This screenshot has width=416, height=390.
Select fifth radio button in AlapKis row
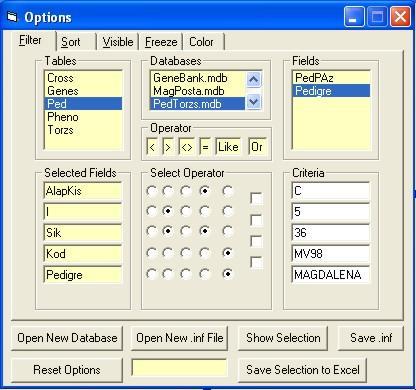[x=228, y=191]
